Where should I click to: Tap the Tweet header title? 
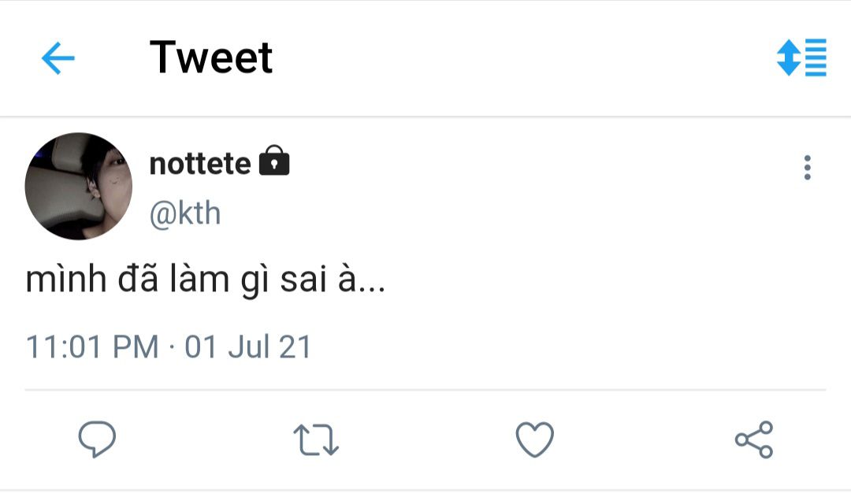tap(211, 57)
